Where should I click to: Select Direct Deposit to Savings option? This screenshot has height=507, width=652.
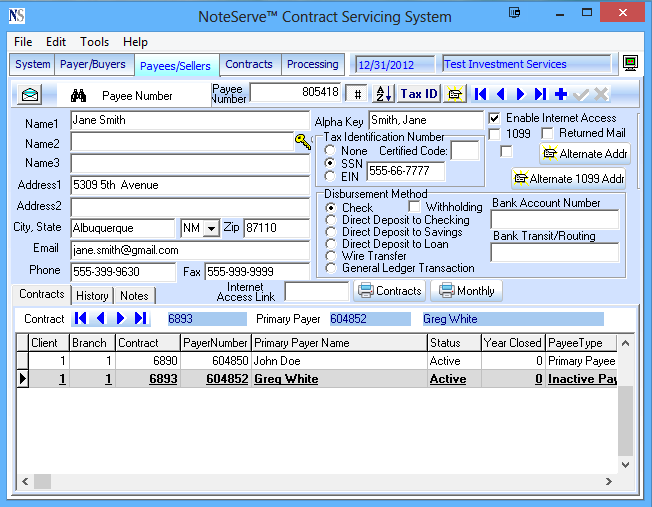point(331,232)
